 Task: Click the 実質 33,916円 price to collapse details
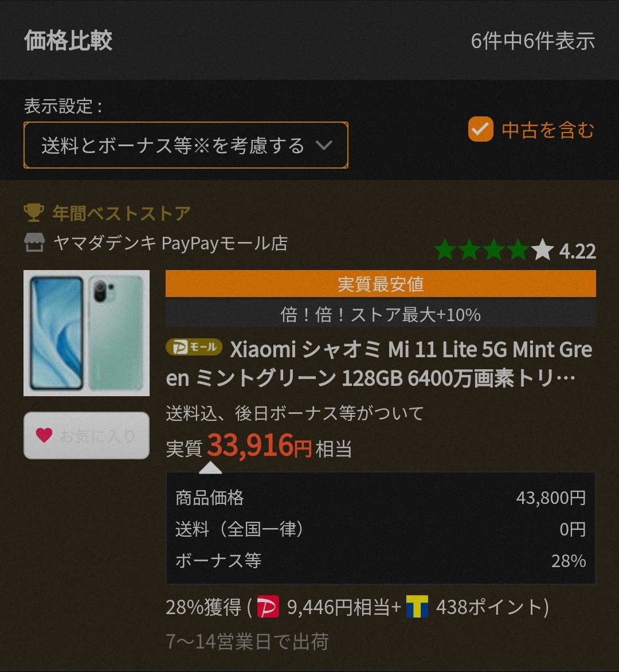point(258,446)
